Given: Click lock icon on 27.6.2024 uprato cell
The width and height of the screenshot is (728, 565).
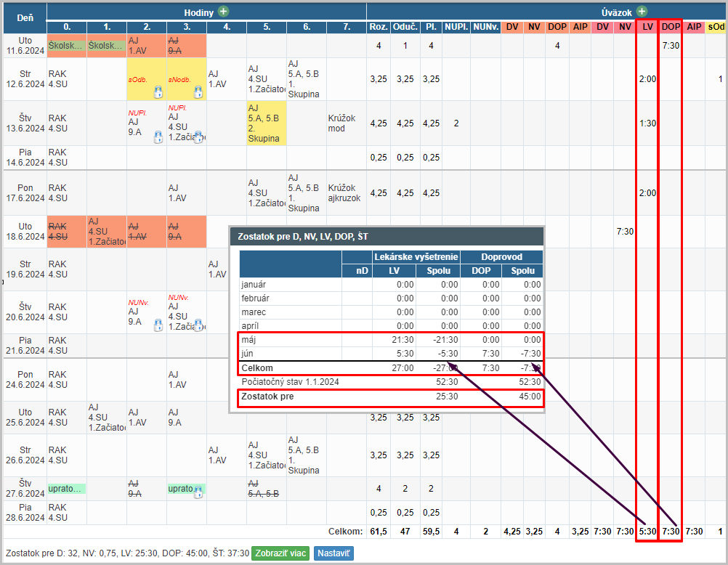Looking at the screenshot, I should click(198, 492).
